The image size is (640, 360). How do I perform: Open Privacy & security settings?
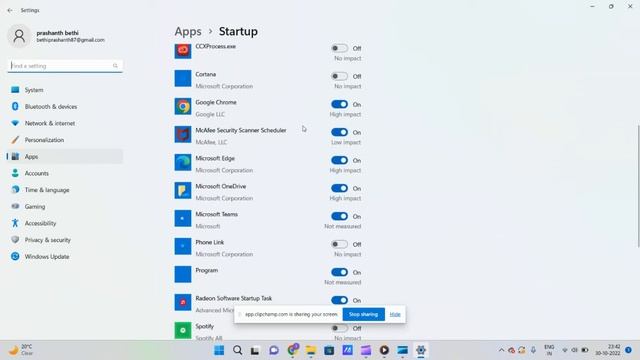click(x=65, y=240)
